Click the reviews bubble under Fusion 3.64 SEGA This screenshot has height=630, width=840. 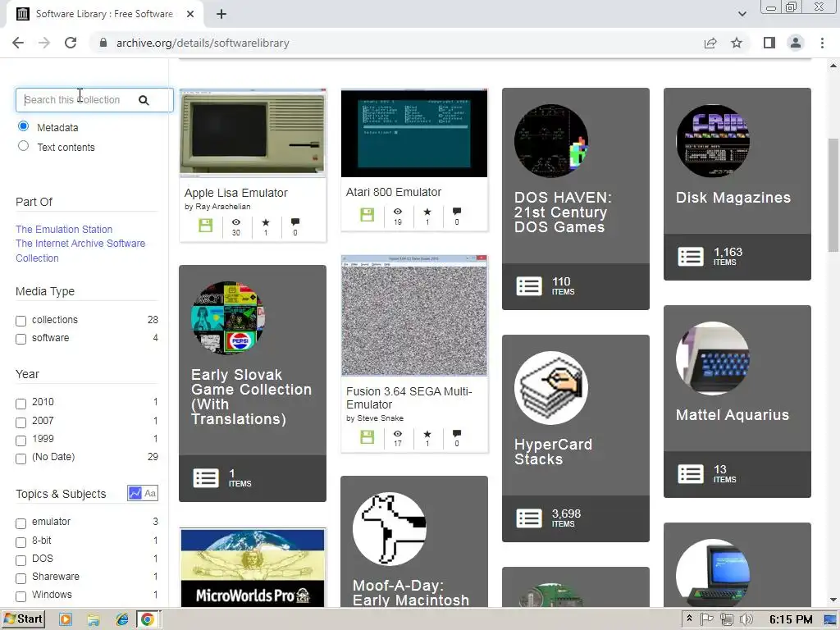[456, 433]
